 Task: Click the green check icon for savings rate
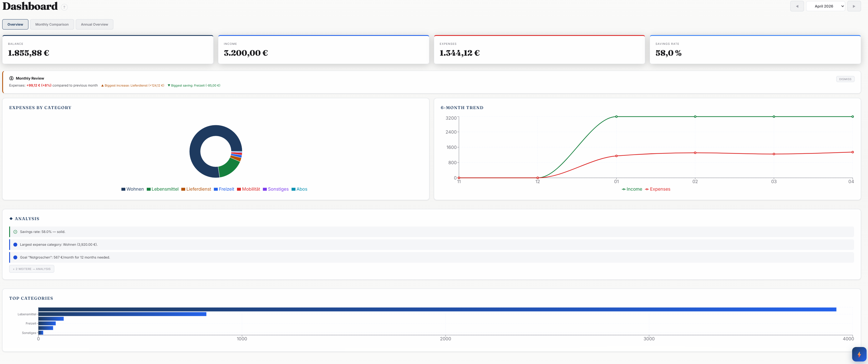coord(15,232)
